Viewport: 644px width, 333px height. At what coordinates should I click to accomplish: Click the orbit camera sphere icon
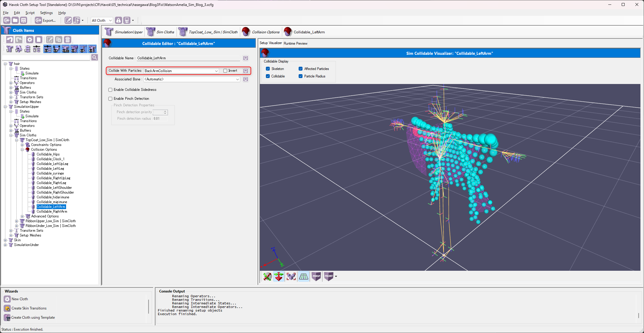tap(267, 276)
